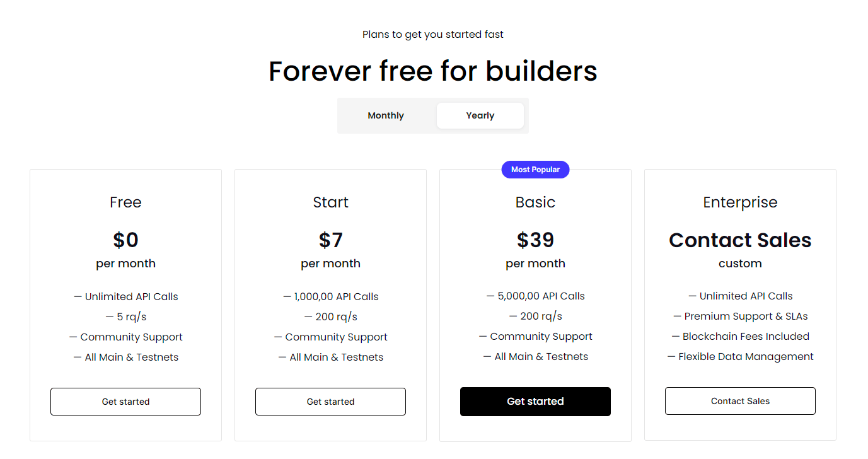Screen dimensions: 868x459
Task: Click the Contact Sales button
Action: pyautogui.click(x=740, y=401)
